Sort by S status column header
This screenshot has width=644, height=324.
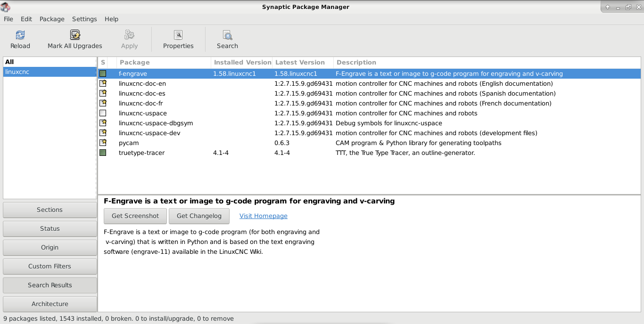click(103, 63)
